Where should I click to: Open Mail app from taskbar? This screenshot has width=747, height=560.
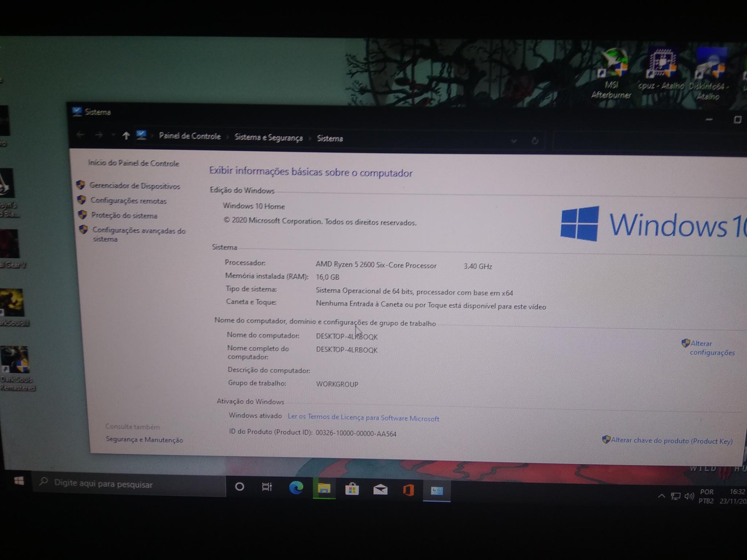380,490
